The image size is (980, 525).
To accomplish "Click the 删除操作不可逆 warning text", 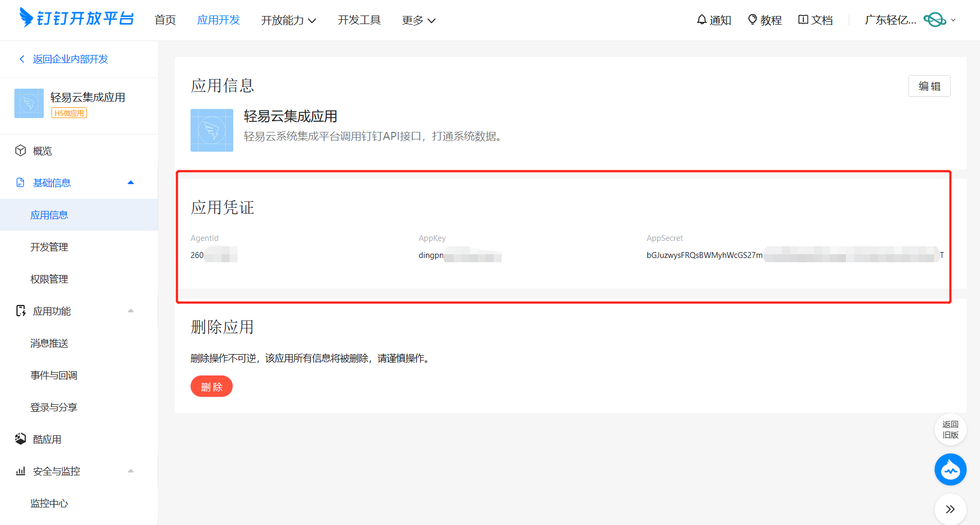I will [x=311, y=358].
